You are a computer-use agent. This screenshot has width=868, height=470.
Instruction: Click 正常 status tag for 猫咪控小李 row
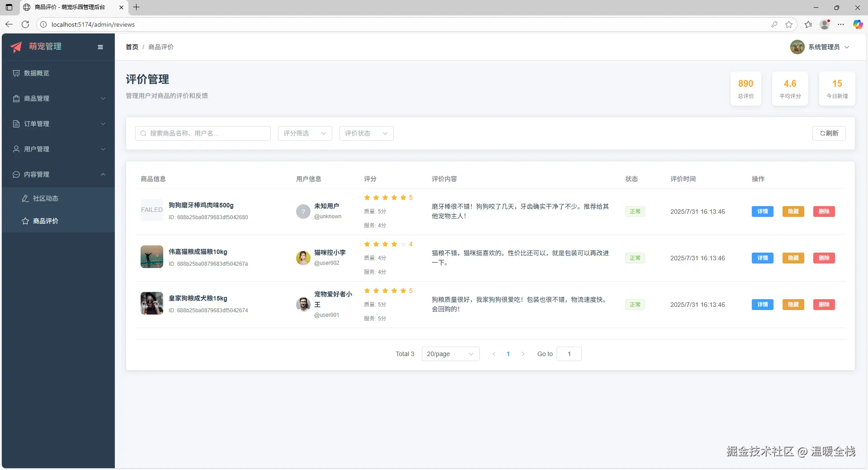coord(635,258)
